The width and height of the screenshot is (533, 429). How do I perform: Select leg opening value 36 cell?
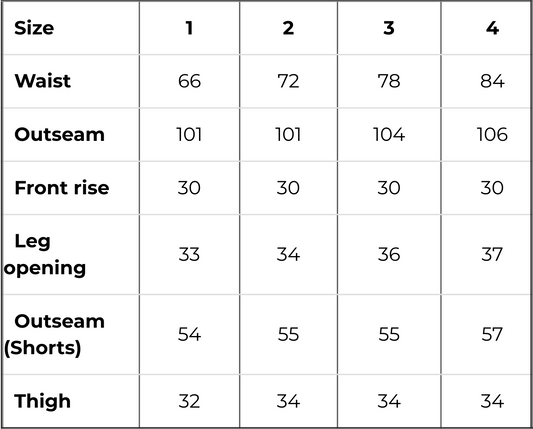pos(389,255)
